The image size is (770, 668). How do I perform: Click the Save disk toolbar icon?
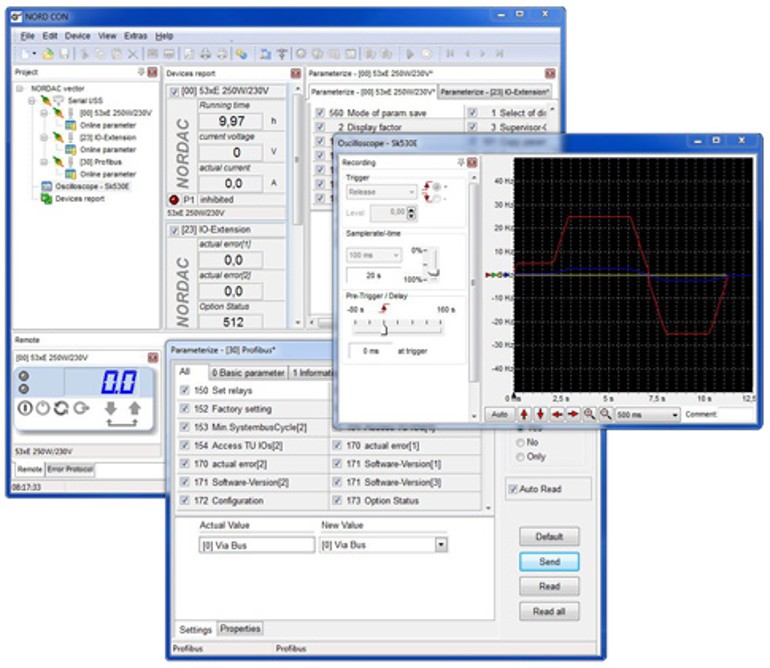(64, 54)
